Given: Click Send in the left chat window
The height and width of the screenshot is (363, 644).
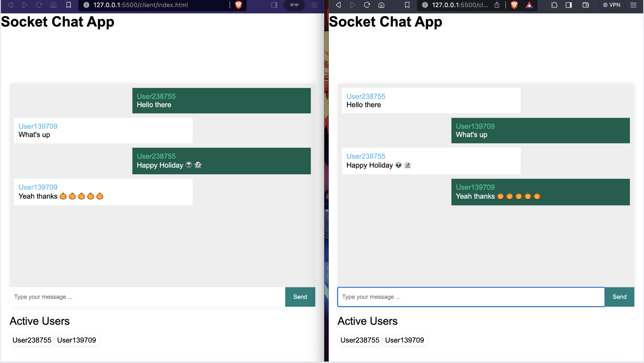Looking at the screenshot, I should [x=300, y=297].
